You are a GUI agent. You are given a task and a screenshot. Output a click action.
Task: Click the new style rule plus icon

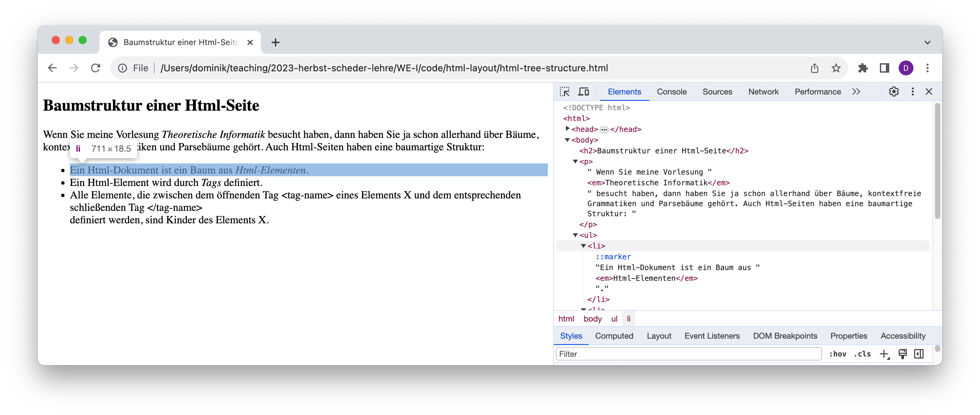(884, 354)
